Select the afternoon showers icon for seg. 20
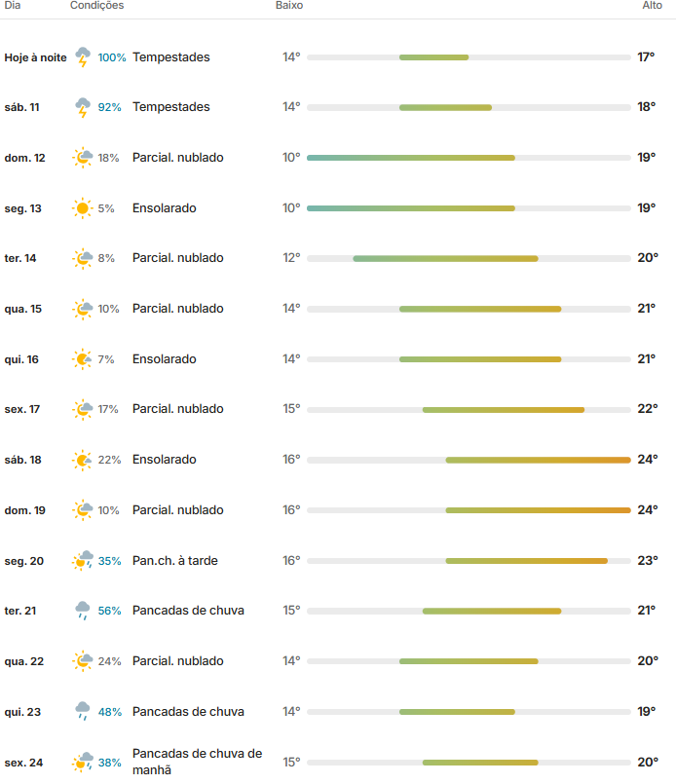The image size is (676, 784). [x=83, y=561]
